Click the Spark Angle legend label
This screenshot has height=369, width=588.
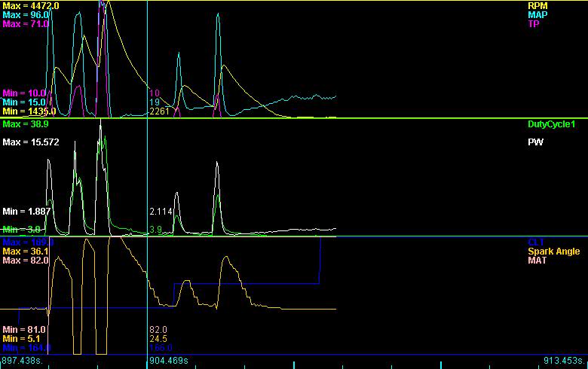554,252
